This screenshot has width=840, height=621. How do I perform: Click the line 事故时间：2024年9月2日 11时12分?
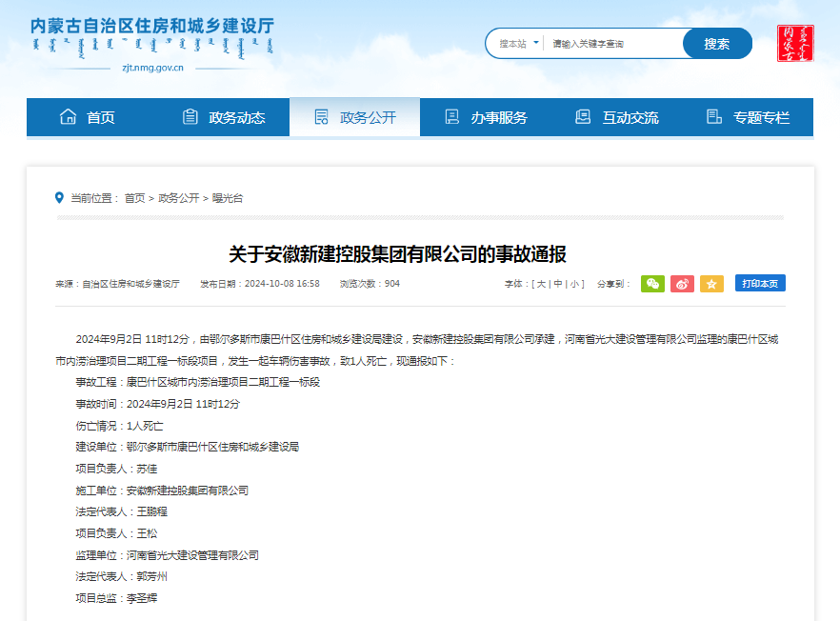[x=157, y=404]
